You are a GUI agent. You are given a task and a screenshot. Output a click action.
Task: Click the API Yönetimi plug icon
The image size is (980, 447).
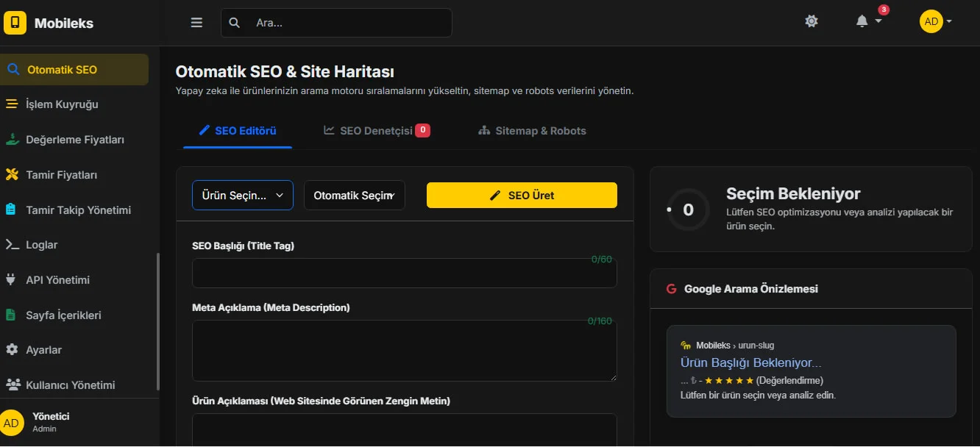coord(11,280)
